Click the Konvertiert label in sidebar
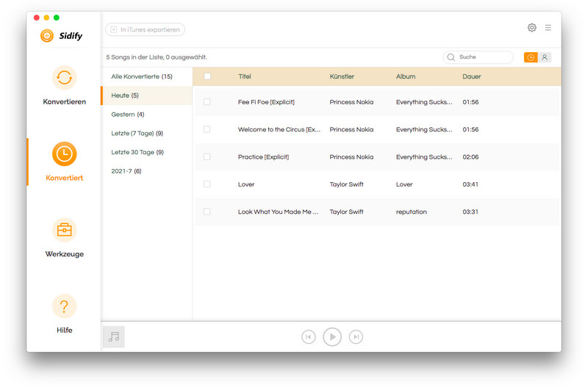The height and width of the screenshot is (390, 588). click(x=64, y=178)
